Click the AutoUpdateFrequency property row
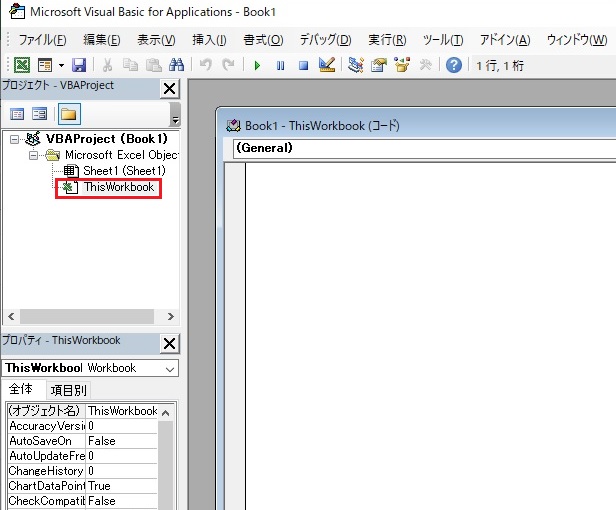616x510 pixels. click(82, 456)
